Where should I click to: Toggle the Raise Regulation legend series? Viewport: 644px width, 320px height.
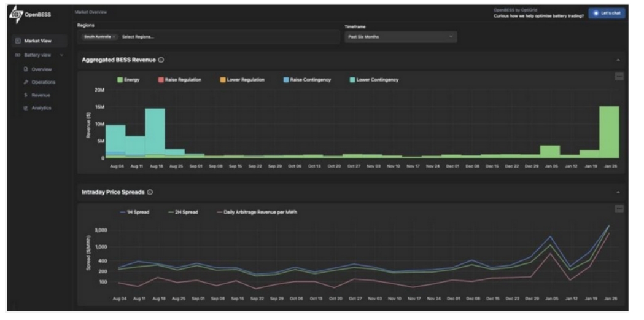161,80
